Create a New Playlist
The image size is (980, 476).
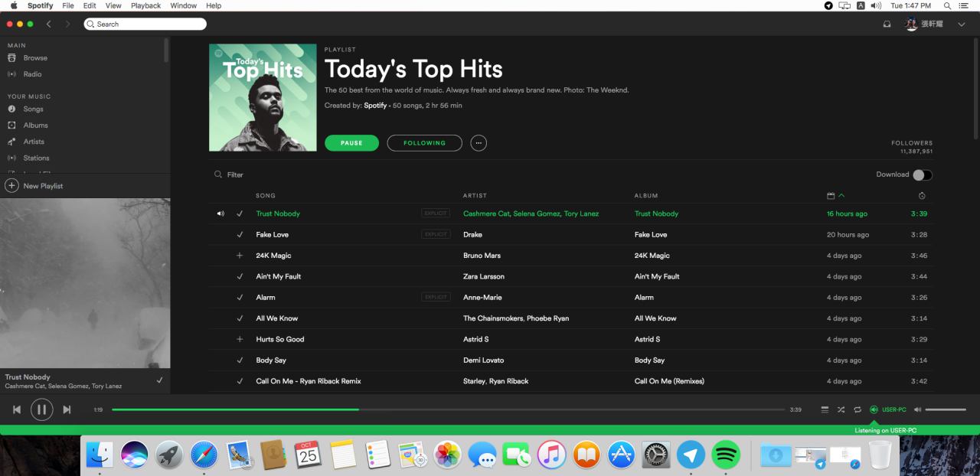[34, 186]
